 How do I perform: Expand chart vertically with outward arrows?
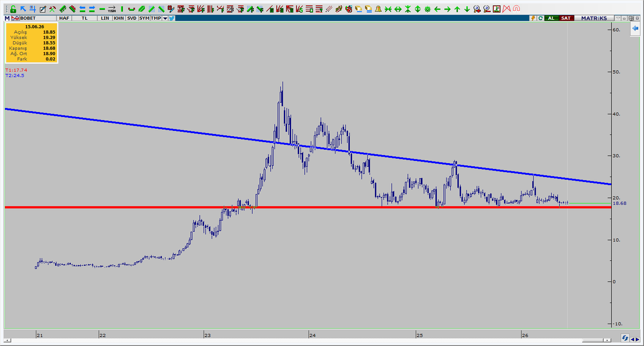point(418,9)
